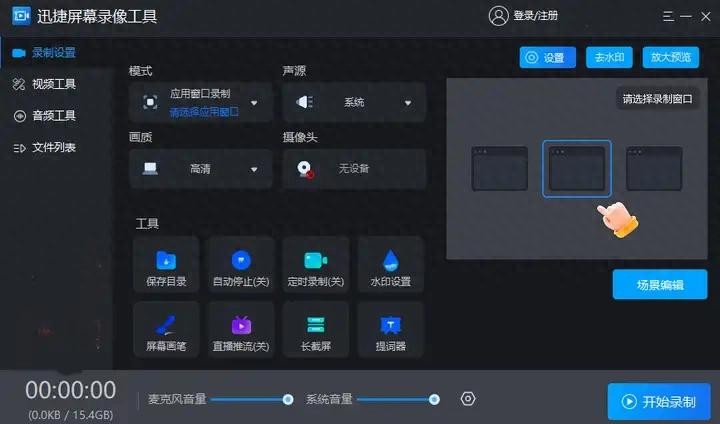Expand the 模式 应用窗口录制 dropdown

254,102
